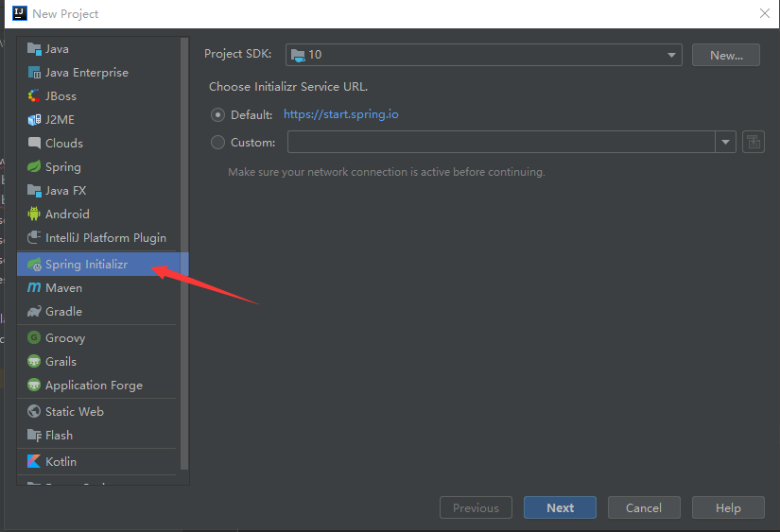Choose Java Enterprise project type
The width and height of the screenshot is (780, 532).
tap(87, 73)
